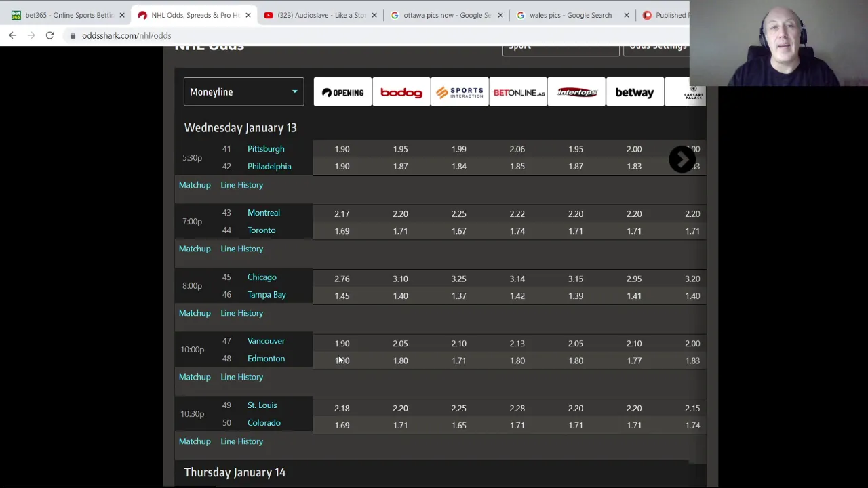Open Matchup for Chicago vs Tampa Bay
The image size is (868, 488).
(195, 313)
